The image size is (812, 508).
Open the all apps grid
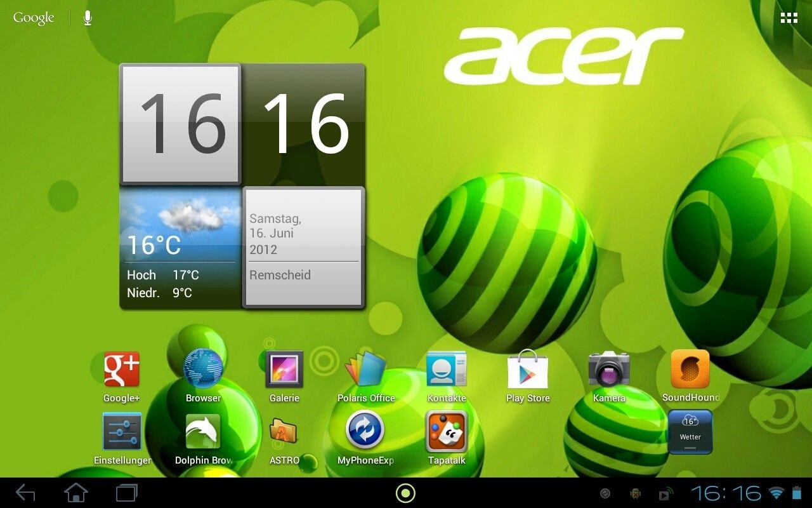(789, 18)
